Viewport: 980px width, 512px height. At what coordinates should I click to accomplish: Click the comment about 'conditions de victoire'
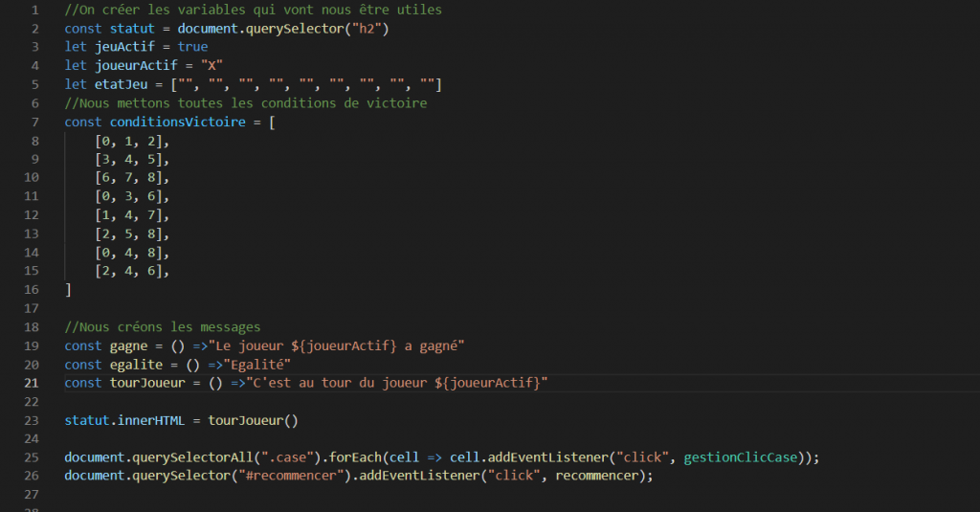[246, 103]
